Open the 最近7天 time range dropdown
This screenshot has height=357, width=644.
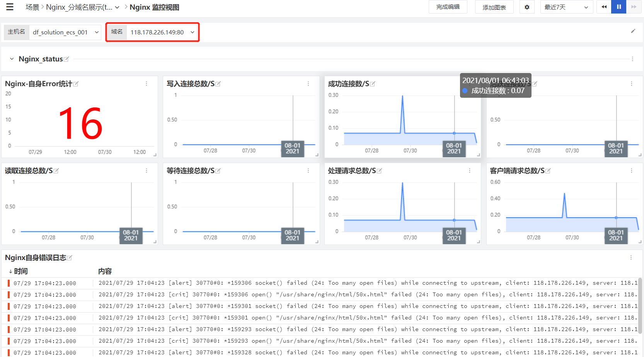[566, 7]
